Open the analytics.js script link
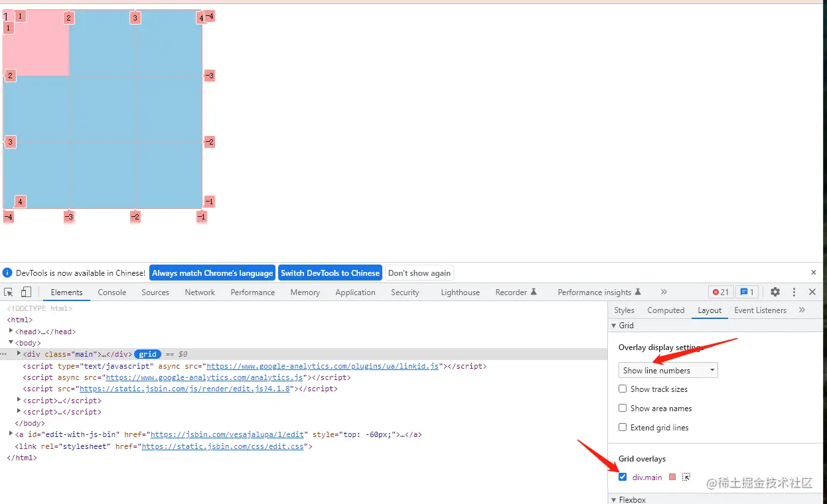This screenshot has height=504, width=827. 206,377
